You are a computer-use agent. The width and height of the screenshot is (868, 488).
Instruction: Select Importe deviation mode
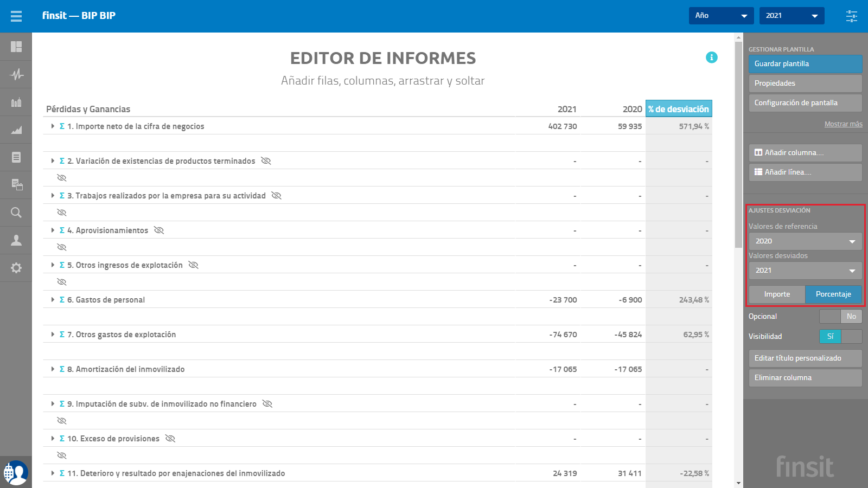click(777, 294)
